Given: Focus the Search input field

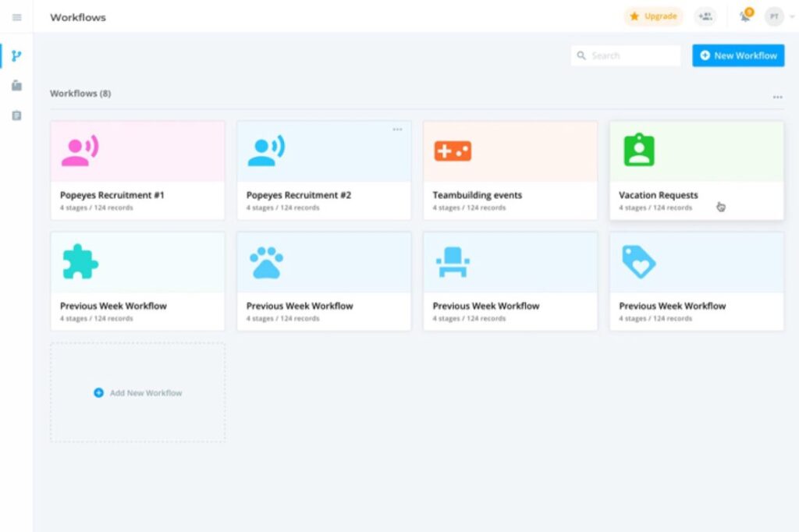Looking at the screenshot, I should pos(626,55).
